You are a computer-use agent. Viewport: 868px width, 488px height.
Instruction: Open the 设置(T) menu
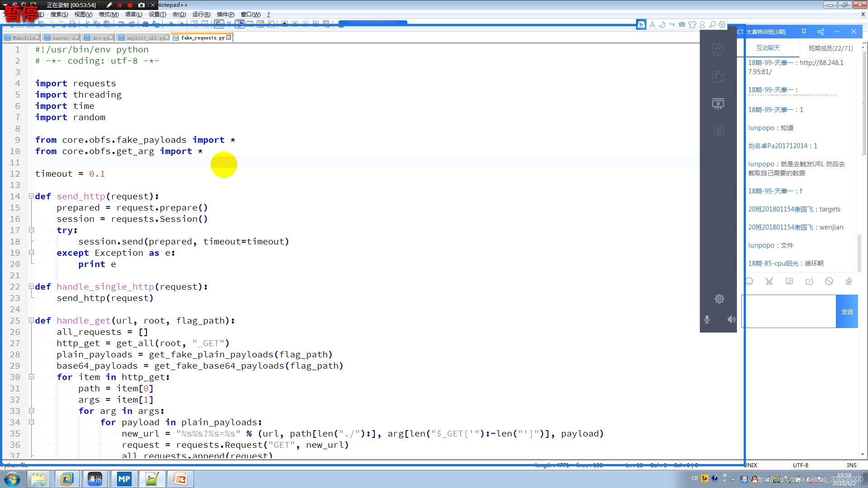[157, 14]
